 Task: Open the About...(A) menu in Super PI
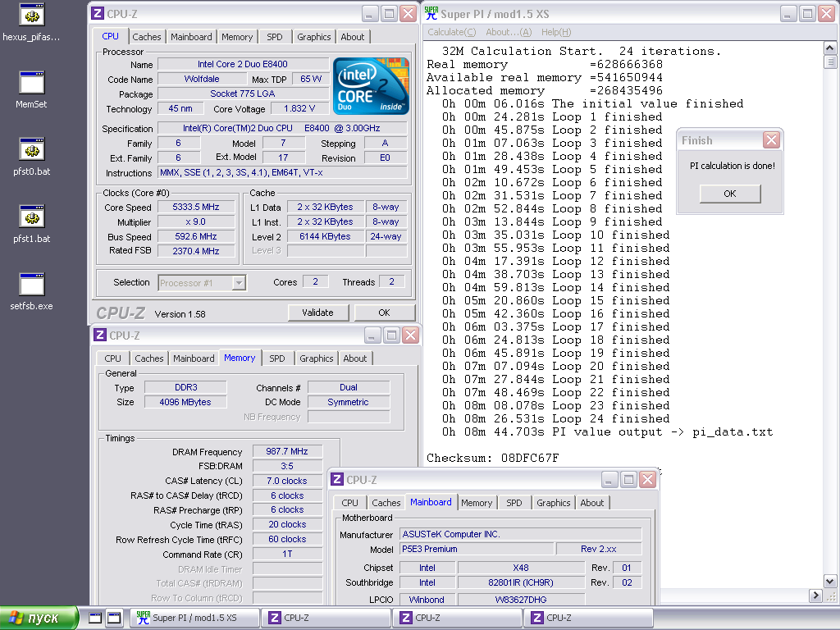point(509,32)
